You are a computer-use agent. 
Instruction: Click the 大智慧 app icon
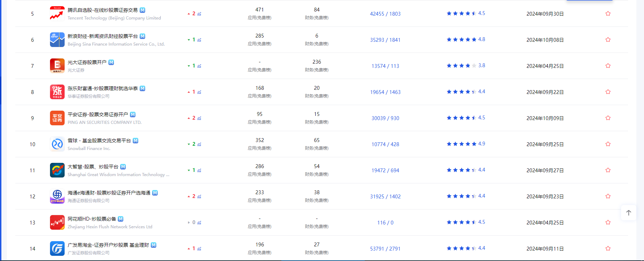click(57, 170)
